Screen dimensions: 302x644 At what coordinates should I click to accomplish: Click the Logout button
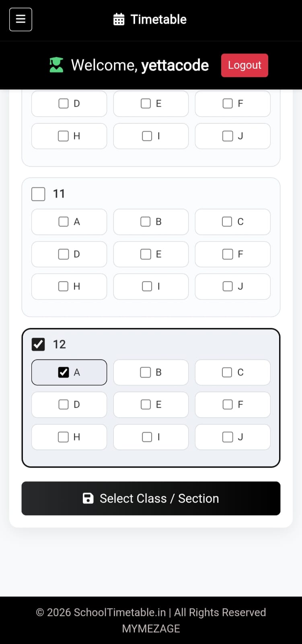tap(244, 65)
